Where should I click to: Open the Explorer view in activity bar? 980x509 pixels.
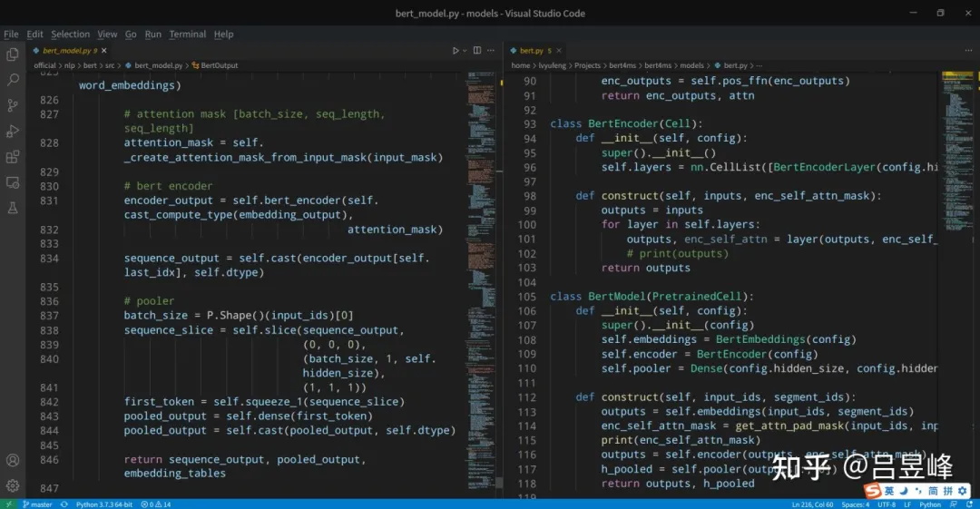point(13,54)
